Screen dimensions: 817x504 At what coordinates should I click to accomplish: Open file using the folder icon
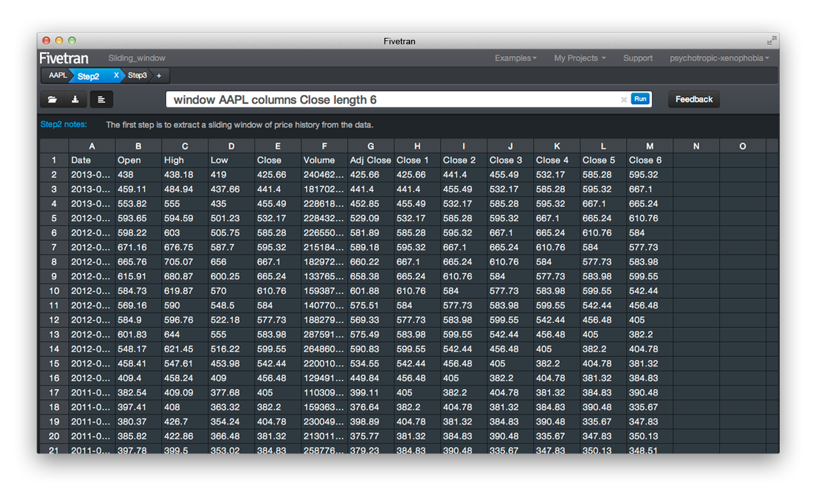click(52, 100)
